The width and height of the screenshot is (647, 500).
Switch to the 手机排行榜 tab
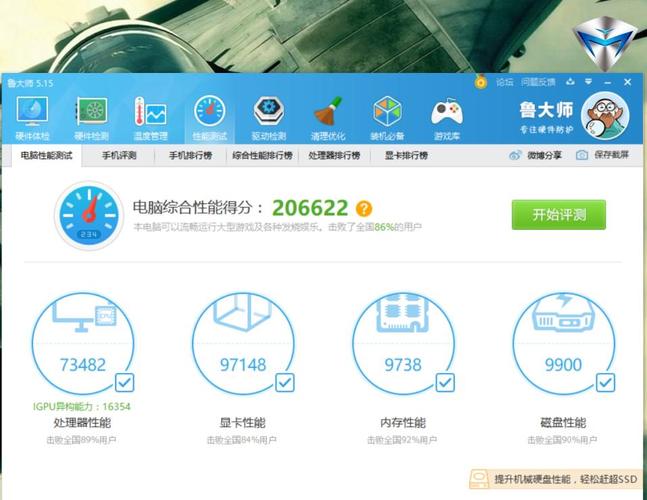click(191, 156)
